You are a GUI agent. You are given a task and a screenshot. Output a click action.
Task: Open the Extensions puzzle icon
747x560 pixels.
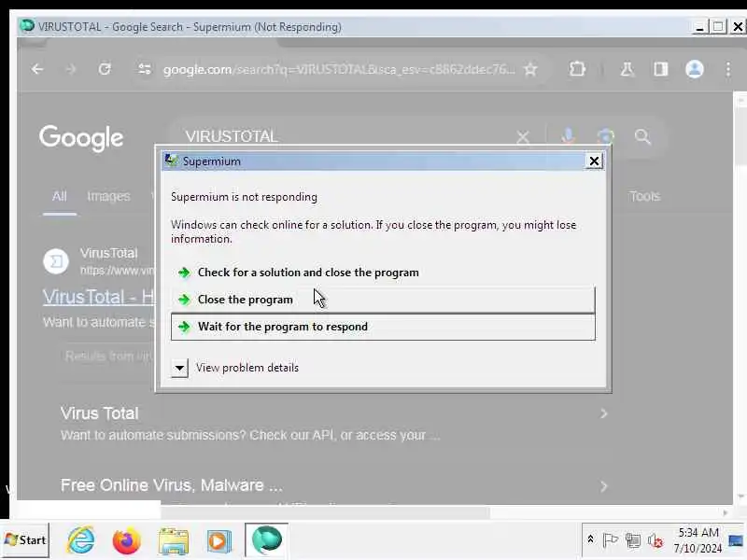click(x=577, y=69)
